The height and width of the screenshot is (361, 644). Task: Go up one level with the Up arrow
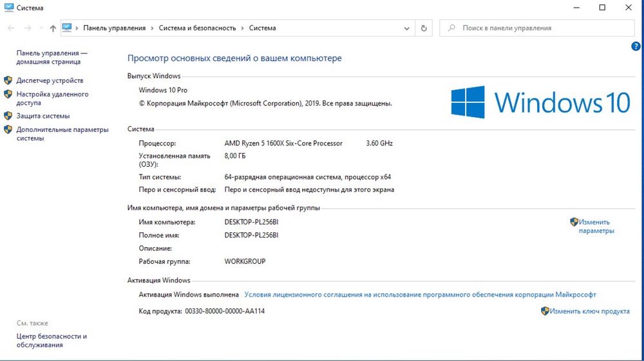pos(53,28)
